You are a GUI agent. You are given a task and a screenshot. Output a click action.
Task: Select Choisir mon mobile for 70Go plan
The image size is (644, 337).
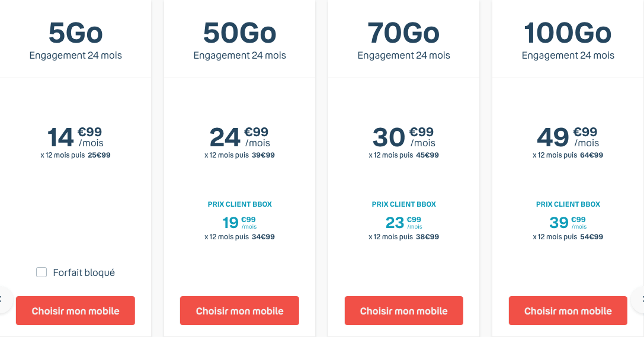(403, 311)
